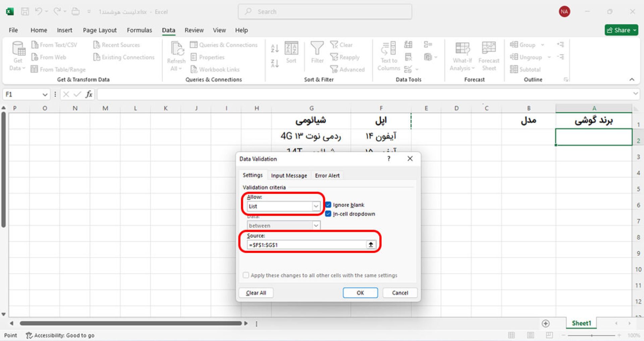Click Subtotal in Outline group
644x341 pixels.
(x=525, y=69)
